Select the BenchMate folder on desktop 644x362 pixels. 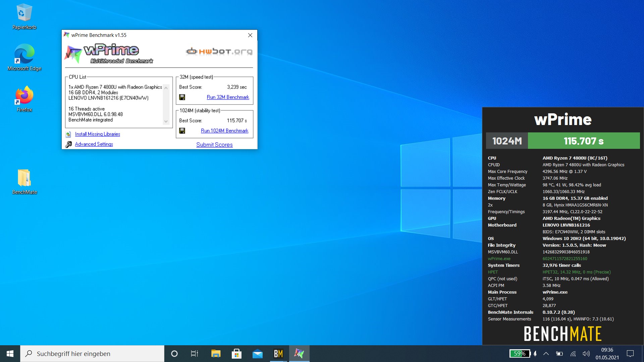click(x=24, y=182)
